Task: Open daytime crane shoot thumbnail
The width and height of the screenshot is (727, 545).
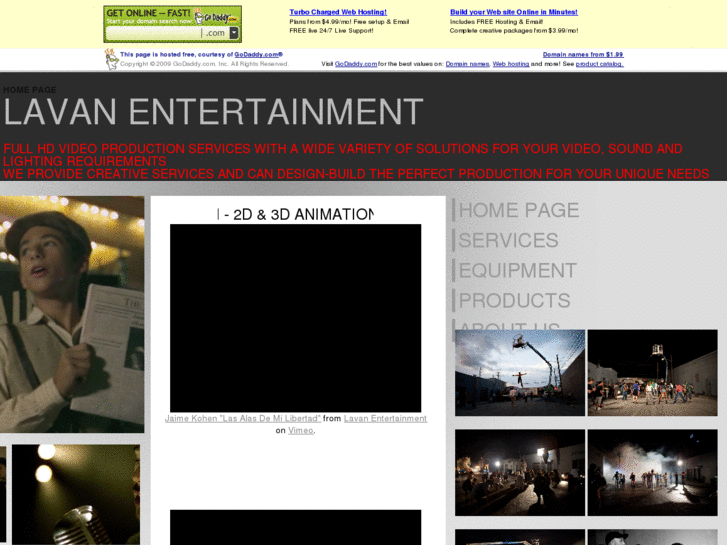Action: point(520,373)
